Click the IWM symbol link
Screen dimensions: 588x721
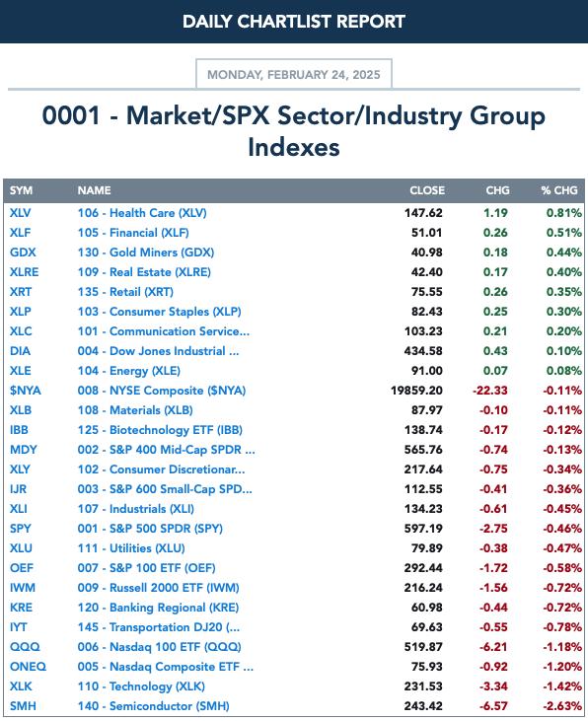click(x=22, y=588)
